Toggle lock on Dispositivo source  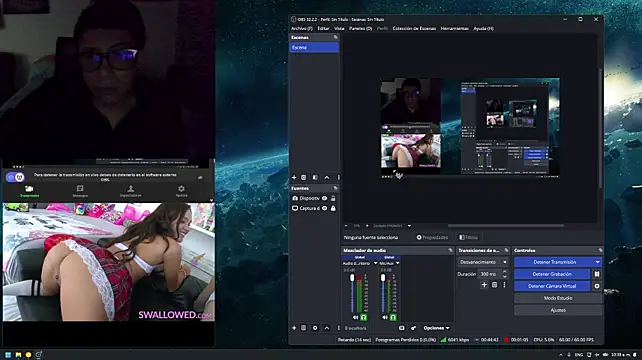[x=333, y=198]
